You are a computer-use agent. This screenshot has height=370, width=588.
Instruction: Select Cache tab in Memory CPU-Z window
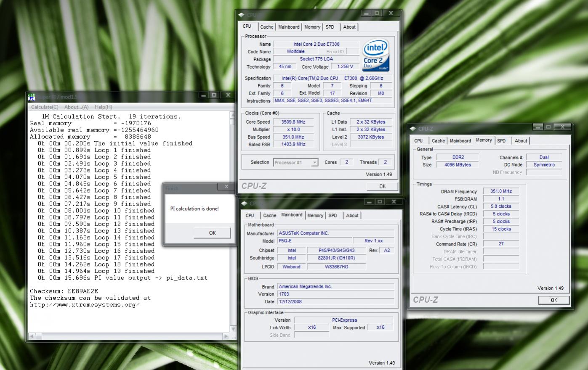[438, 141]
